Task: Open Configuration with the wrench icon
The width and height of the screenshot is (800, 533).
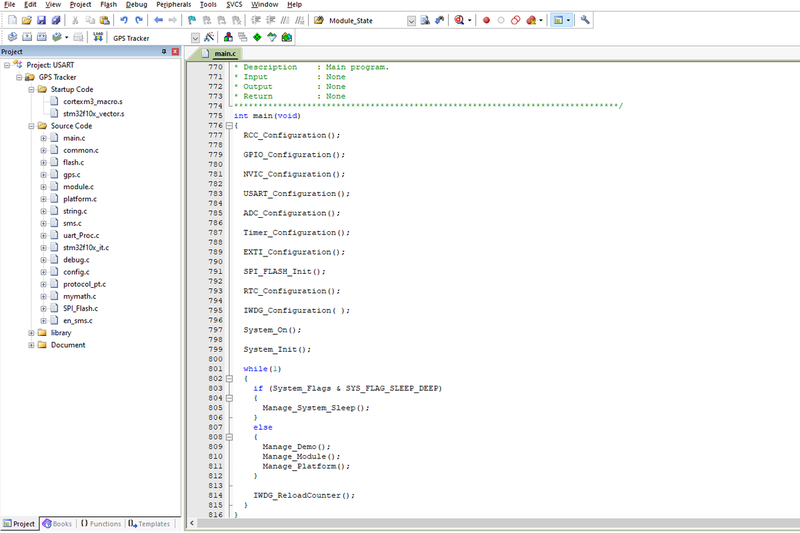Action: click(585, 20)
